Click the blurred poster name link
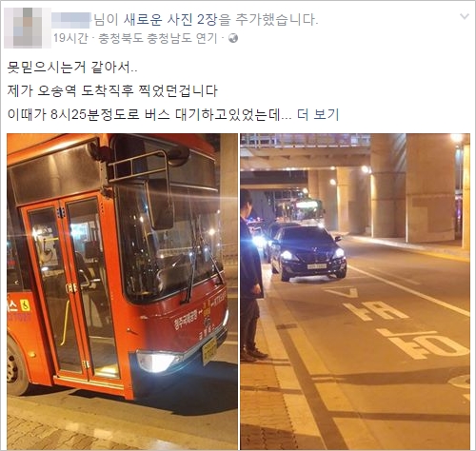The width and height of the screenshot is (476, 451). [x=71, y=20]
